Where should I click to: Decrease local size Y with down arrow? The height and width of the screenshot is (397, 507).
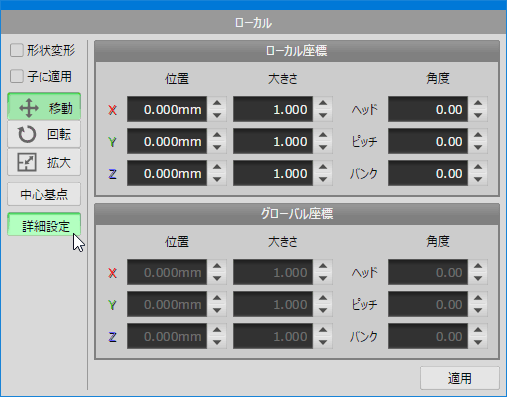[x=323, y=148]
